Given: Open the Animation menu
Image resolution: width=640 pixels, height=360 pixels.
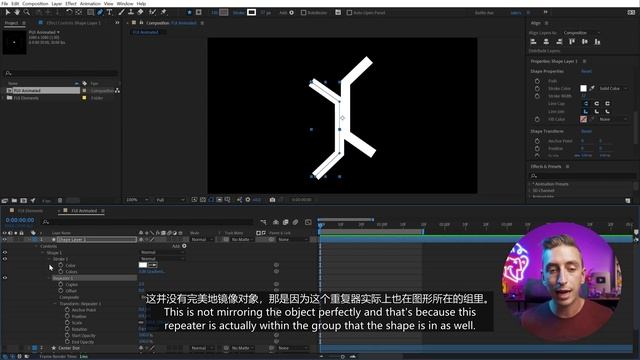Looking at the screenshot, I should (x=90, y=3).
